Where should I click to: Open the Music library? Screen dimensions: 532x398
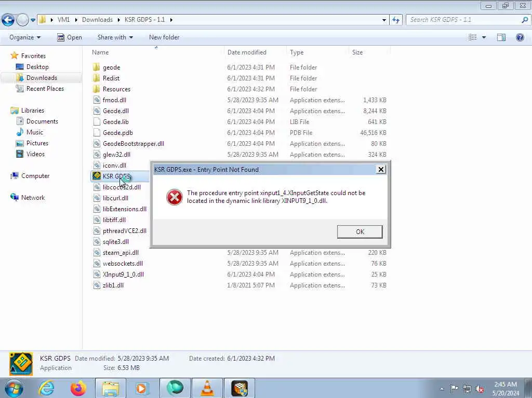35,132
